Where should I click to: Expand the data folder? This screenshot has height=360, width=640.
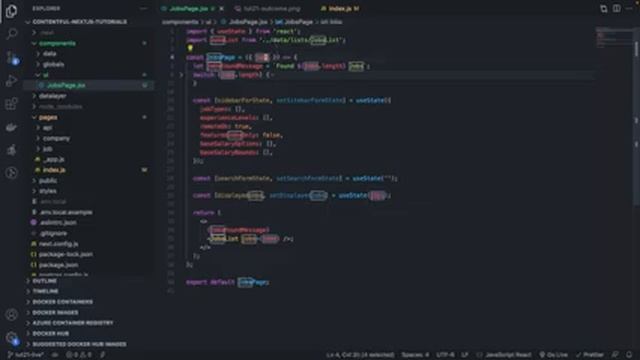[x=49, y=54]
